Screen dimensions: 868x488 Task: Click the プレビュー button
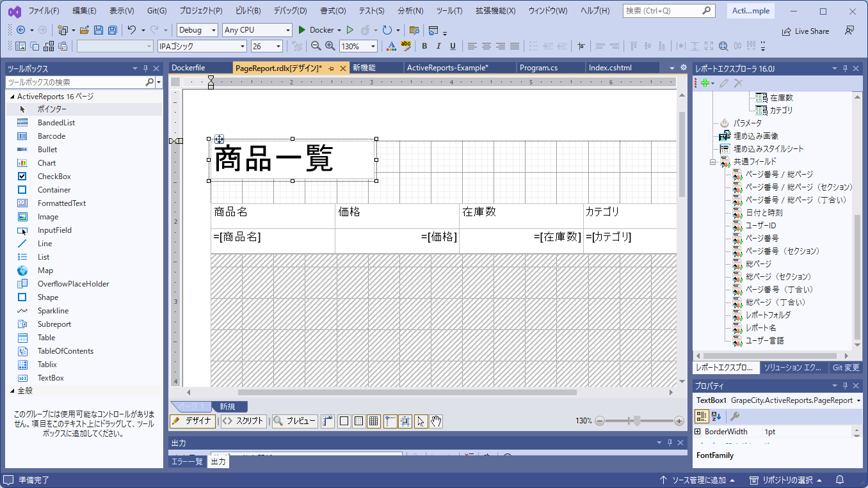click(x=294, y=421)
